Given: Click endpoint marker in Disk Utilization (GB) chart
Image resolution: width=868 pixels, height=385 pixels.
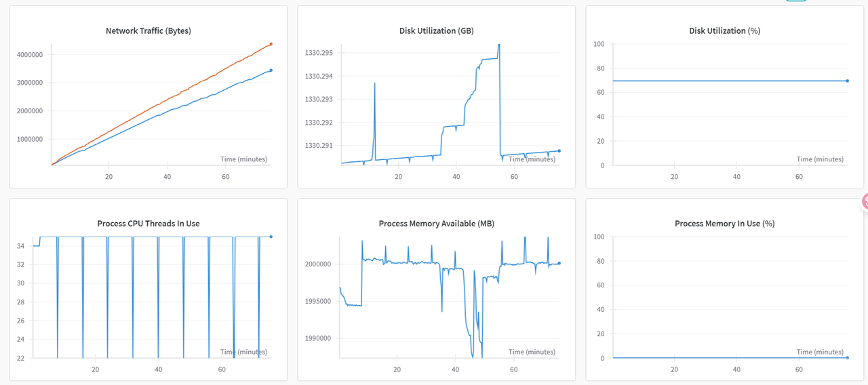Looking at the screenshot, I should click(559, 150).
